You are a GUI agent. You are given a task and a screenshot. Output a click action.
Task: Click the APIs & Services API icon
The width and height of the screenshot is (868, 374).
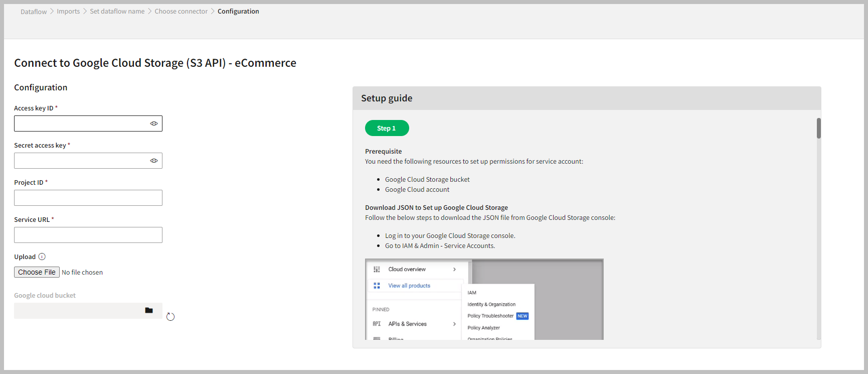[377, 324]
